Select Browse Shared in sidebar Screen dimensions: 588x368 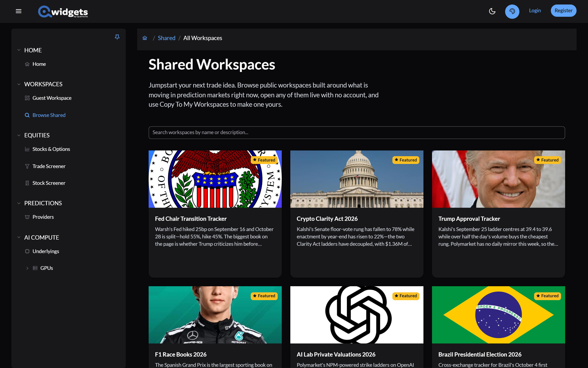pos(49,115)
